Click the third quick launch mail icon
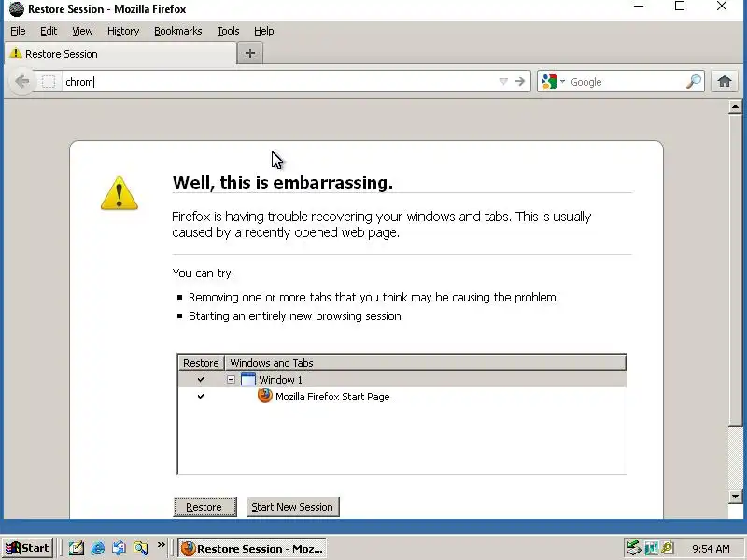The height and width of the screenshot is (560, 747). click(120, 548)
